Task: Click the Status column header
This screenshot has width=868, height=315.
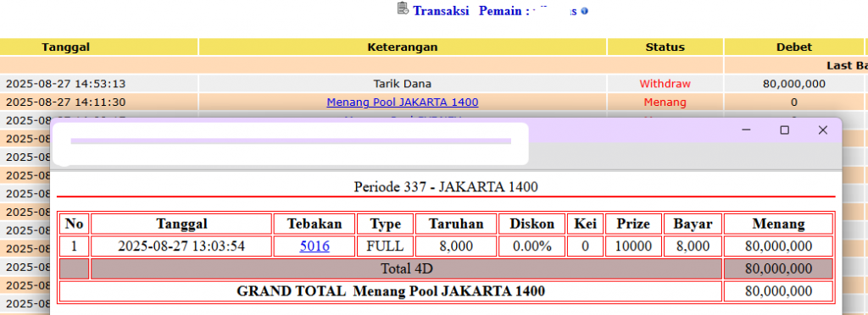Action: pyautogui.click(x=665, y=47)
